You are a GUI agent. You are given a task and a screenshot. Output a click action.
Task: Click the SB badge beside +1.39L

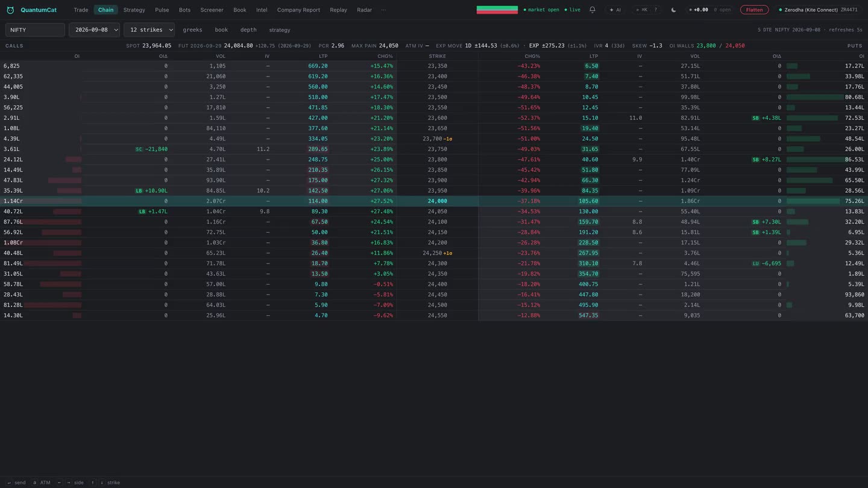pyautogui.click(x=755, y=233)
